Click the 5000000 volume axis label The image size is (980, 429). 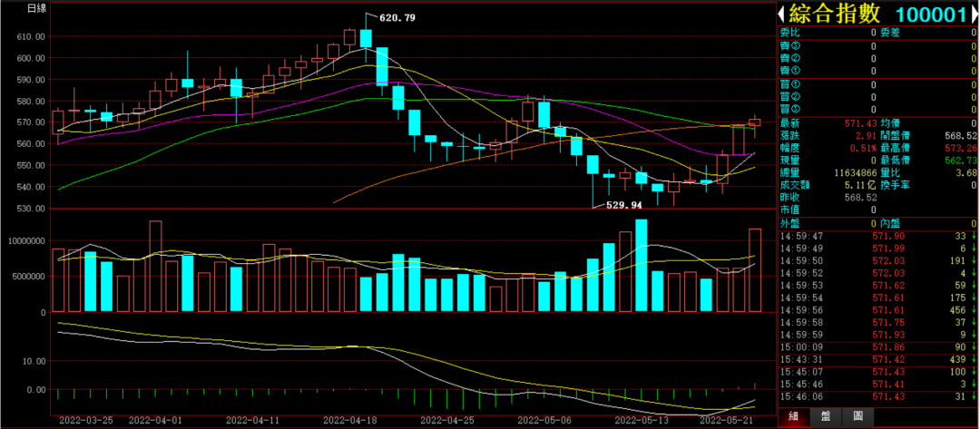coord(29,276)
